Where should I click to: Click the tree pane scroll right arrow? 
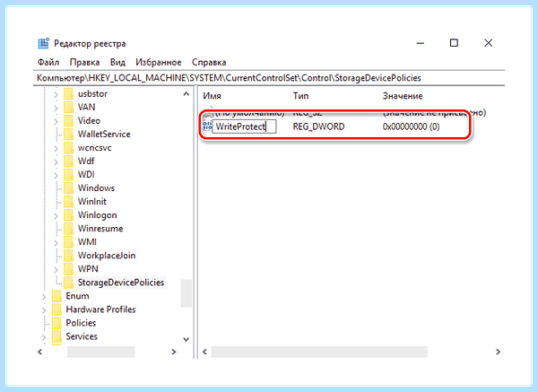(x=174, y=352)
